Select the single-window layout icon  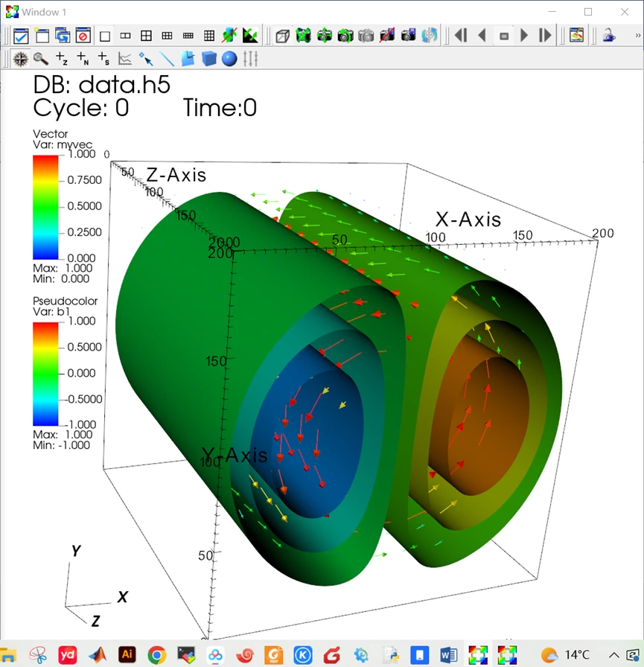click(105, 36)
